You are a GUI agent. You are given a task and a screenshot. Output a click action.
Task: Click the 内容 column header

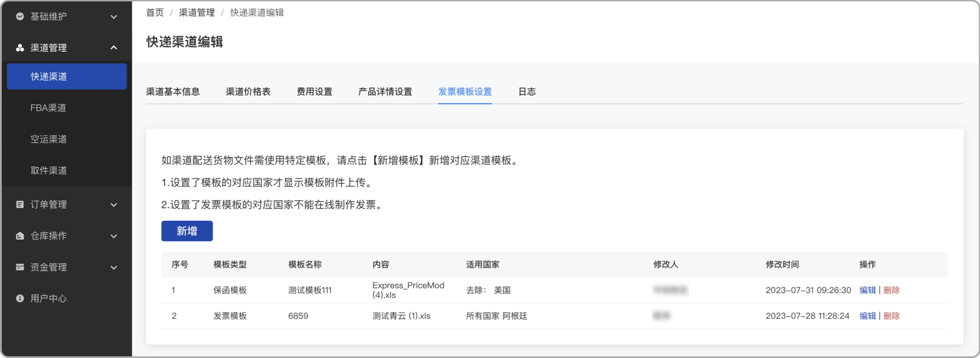(x=381, y=265)
